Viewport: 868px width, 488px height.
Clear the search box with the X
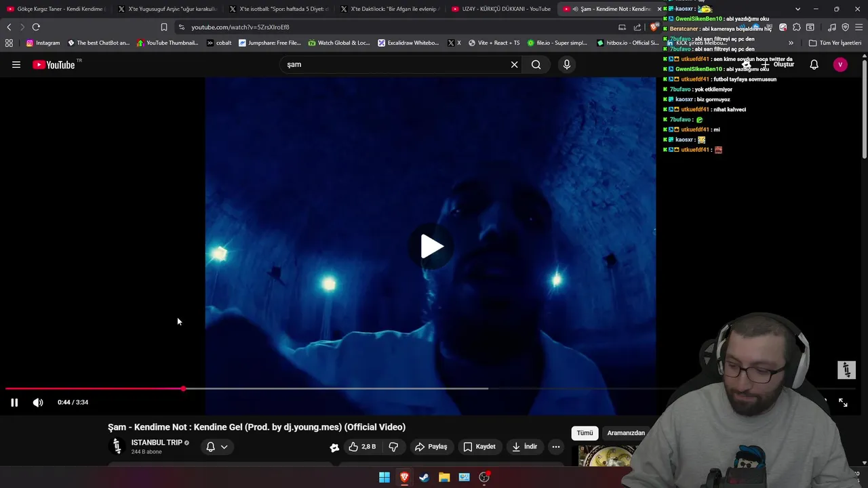514,64
